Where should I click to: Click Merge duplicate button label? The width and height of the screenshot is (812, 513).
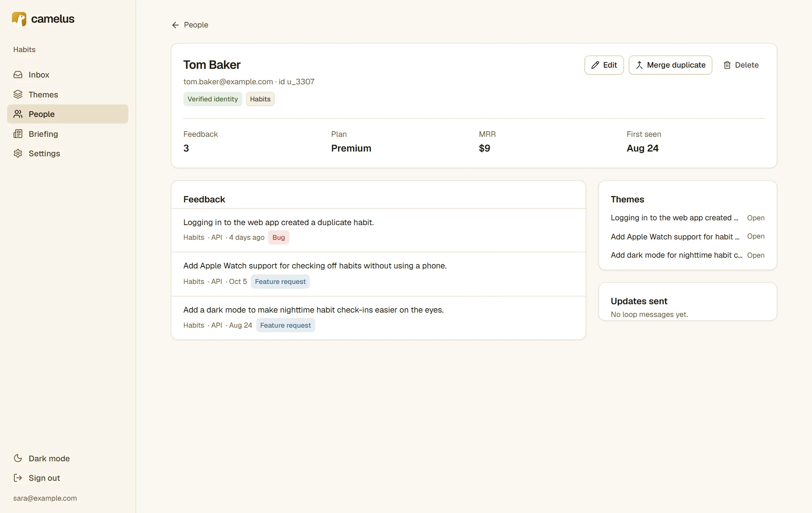(x=676, y=65)
